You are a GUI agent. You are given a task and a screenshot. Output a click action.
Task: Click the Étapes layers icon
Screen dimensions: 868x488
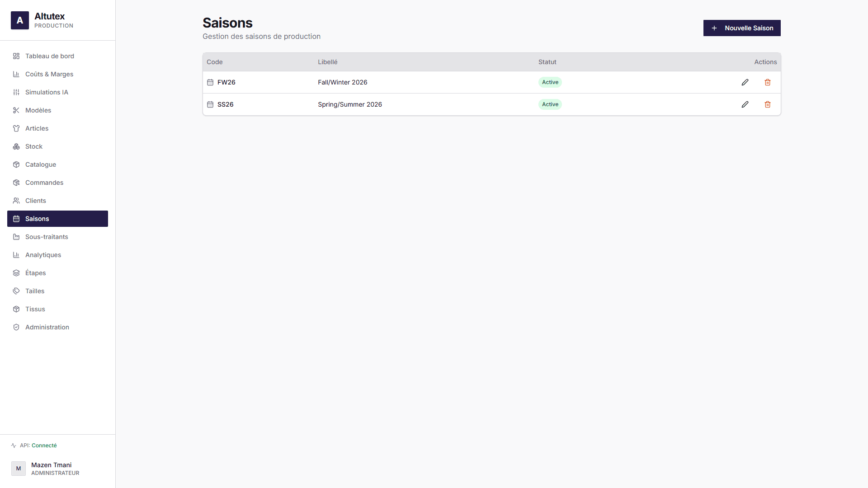click(16, 273)
